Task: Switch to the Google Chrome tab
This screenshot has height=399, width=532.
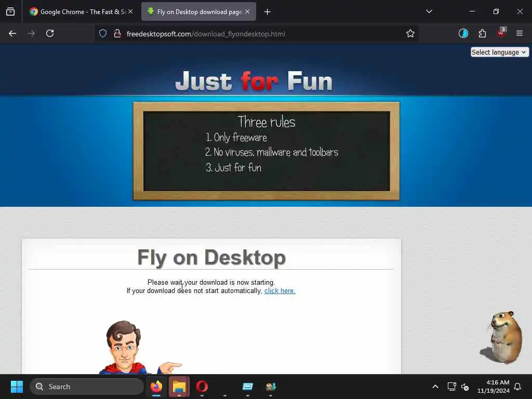Action: pyautogui.click(x=81, y=12)
